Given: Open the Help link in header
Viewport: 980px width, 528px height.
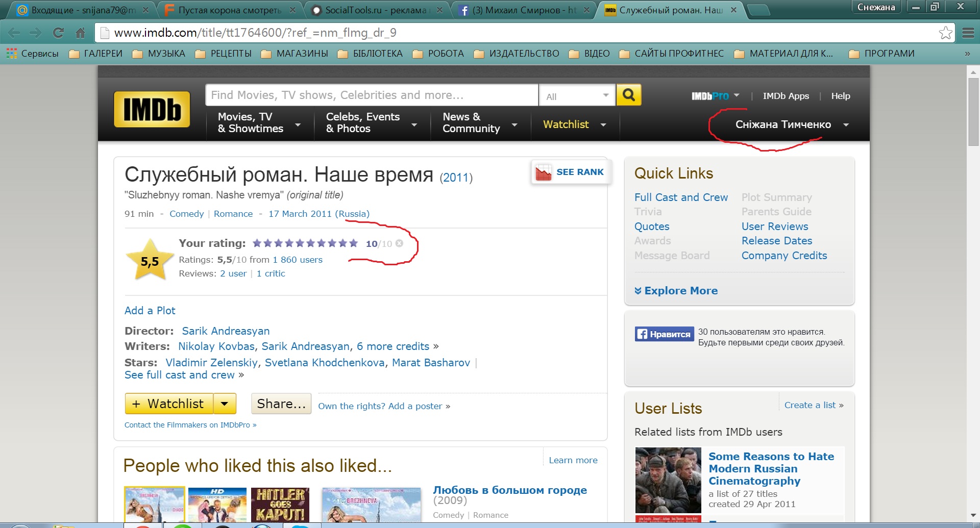Looking at the screenshot, I should (x=840, y=96).
